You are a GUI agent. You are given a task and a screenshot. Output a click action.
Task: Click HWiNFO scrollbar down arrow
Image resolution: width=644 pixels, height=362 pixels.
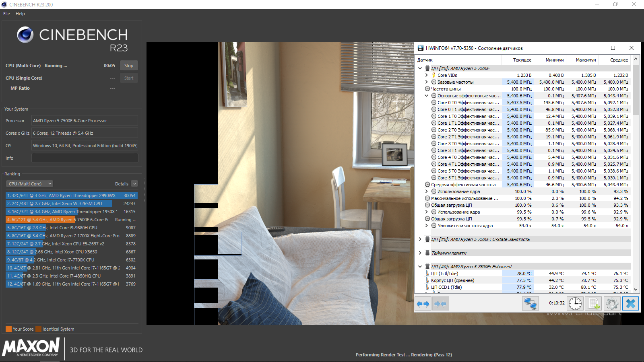tap(636, 289)
